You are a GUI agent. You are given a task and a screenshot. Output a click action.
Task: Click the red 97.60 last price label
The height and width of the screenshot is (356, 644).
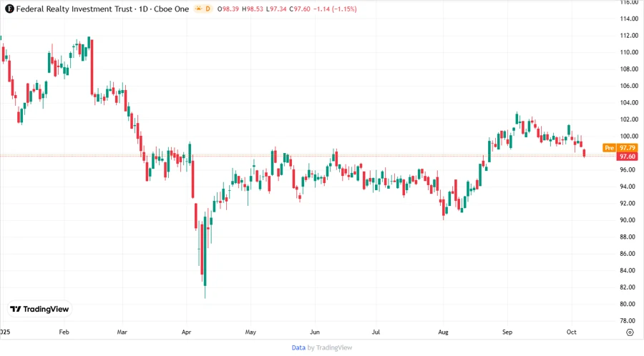pos(627,157)
